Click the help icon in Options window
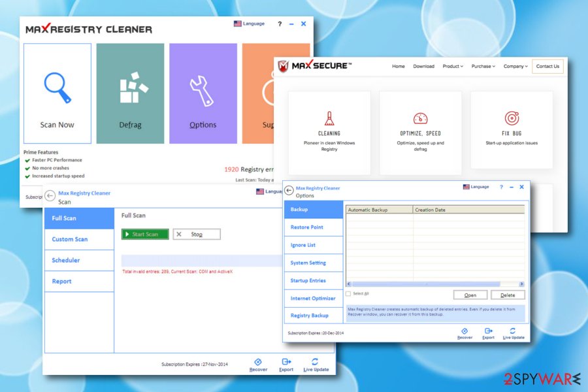Image resolution: width=588 pixels, height=392 pixels. click(501, 187)
